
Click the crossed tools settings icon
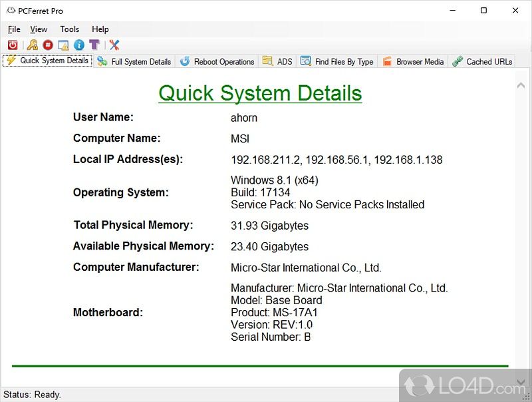tap(114, 45)
